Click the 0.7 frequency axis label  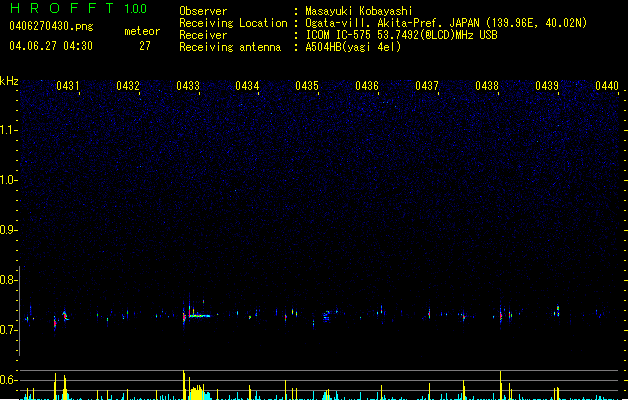click(8, 330)
